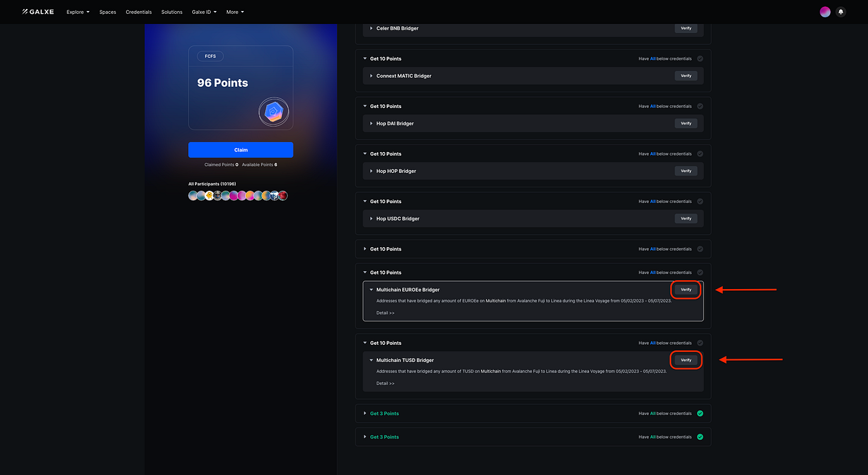Screen dimensions: 868x475
Task: Click green check on first Get 3 Points
Action: [700, 413]
